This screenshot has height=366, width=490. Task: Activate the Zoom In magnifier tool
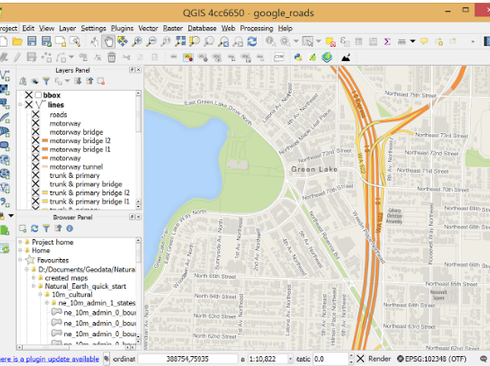(137, 41)
